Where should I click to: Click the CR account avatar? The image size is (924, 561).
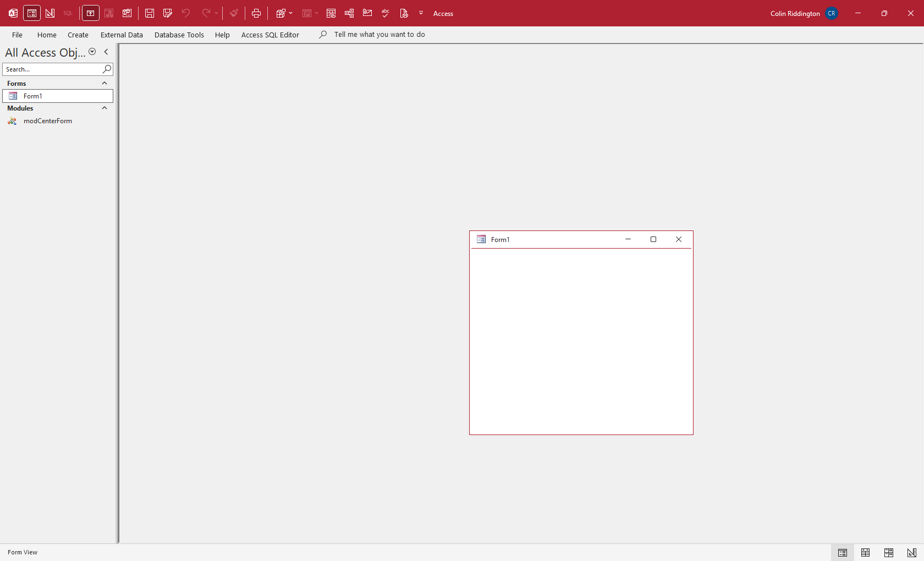(x=832, y=13)
